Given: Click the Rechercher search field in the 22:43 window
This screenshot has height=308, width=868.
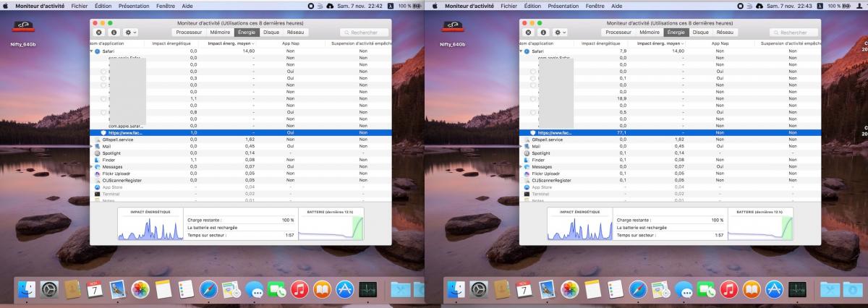Looking at the screenshot, I should [x=793, y=33].
